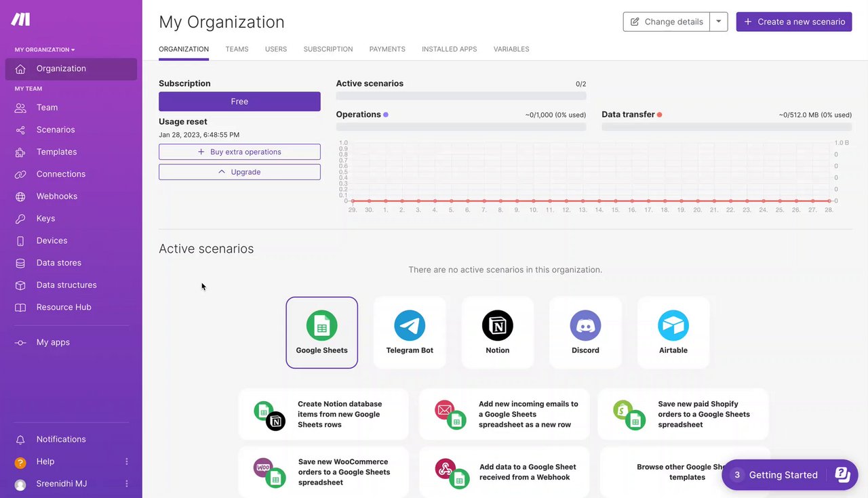Click the Free subscription button
This screenshot has width=868, height=498.
(239, 102)
